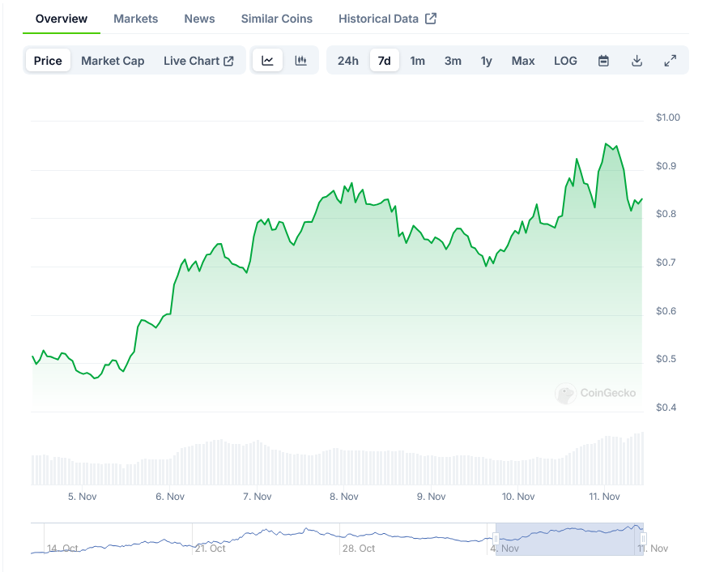Click the 14. Oct navigator label
This screenshot has width=728, height=572.
coord(62,549)
